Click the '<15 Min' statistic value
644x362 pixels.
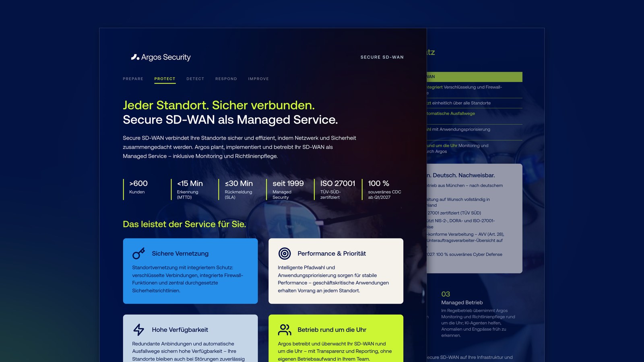190,183
